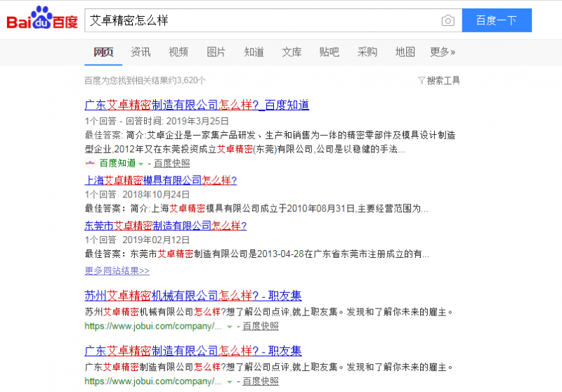This screenshot has height=392, width=562.
Task: Open the 文库 tab
Action: (x=292, y=52)
